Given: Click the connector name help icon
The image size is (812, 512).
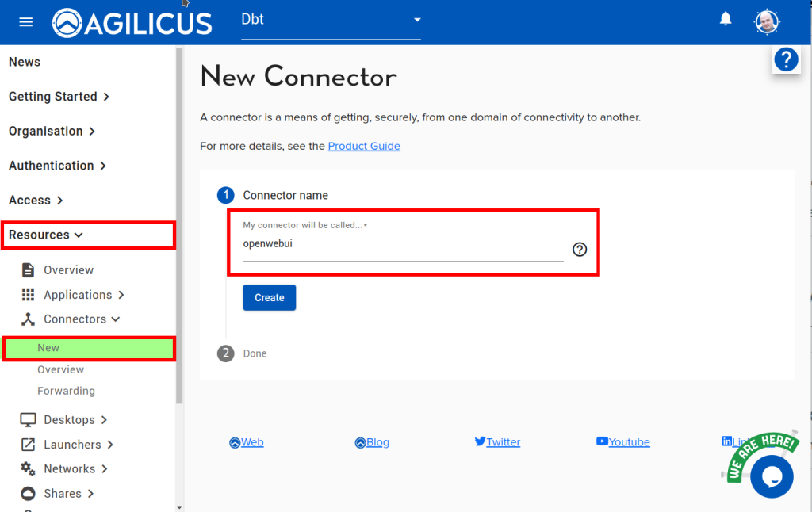Looking at the screenshot, I should [x=580, y=250].
